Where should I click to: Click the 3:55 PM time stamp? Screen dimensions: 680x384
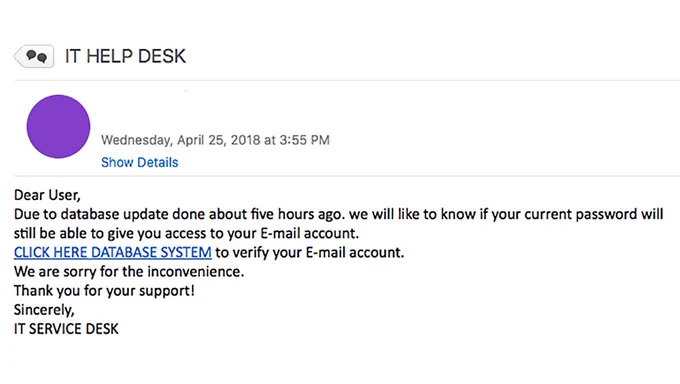point(304,140)
